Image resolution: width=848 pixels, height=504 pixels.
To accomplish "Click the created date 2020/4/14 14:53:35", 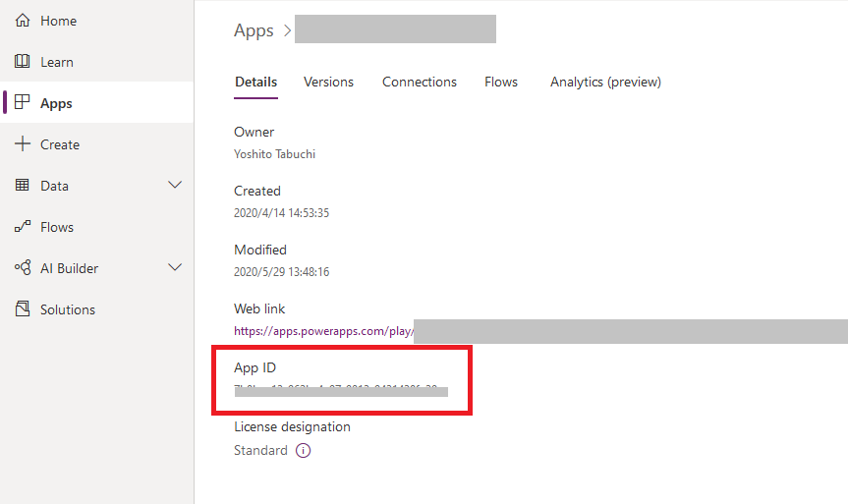I will pos(281,213).
